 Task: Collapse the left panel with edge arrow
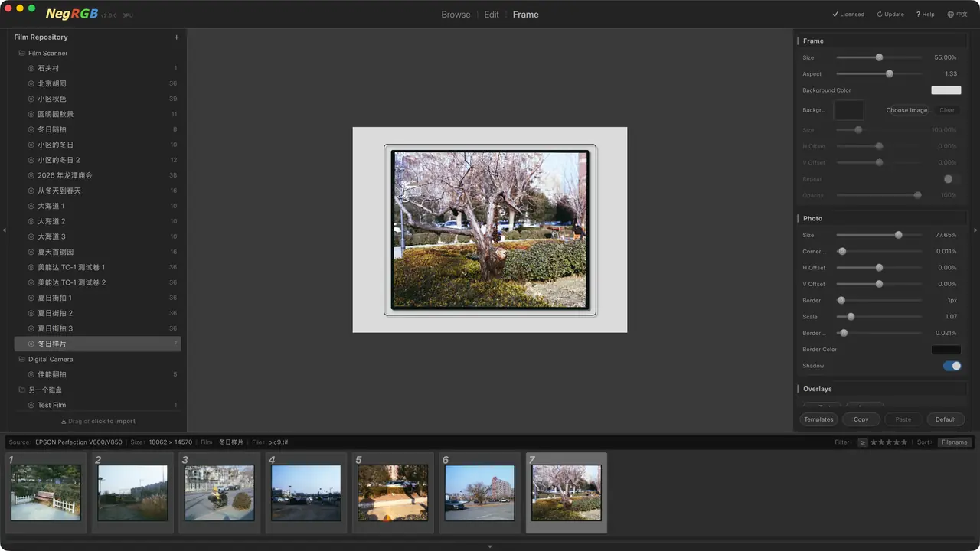coord(5,230)
